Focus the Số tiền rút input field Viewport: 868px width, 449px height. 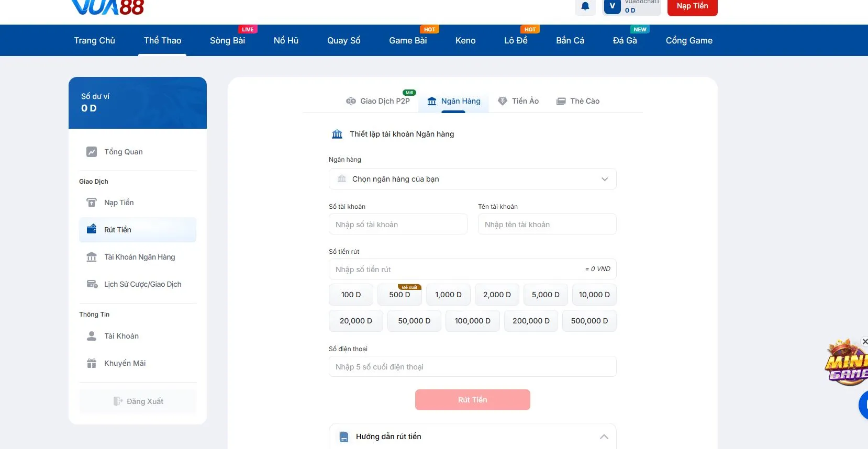pyautogui.click(x=472, y=270)
